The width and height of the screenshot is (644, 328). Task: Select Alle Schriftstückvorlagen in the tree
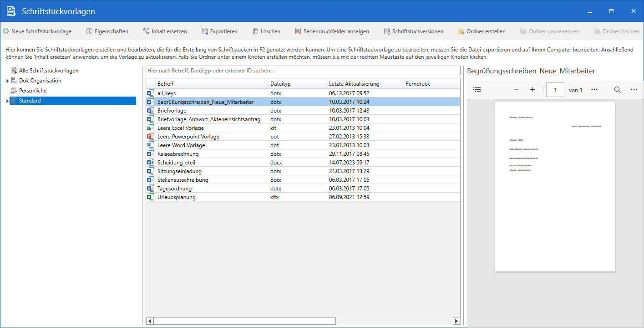(48, 71)
